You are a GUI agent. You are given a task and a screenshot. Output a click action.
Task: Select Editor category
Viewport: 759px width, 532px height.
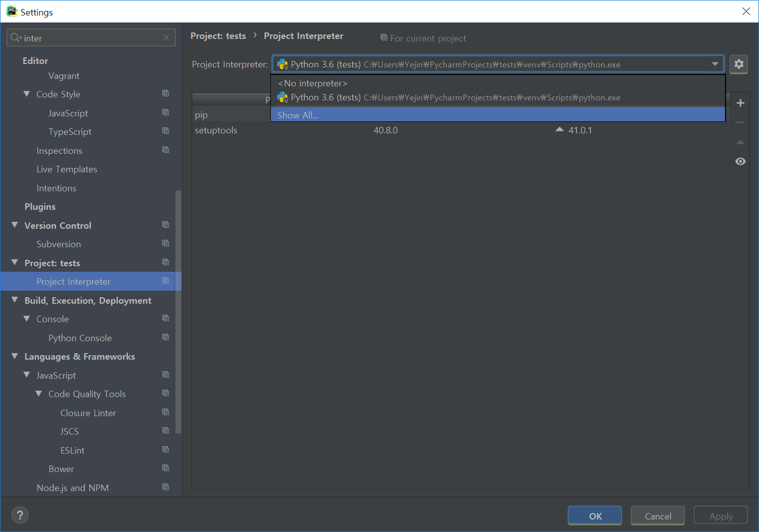(35, 61)
